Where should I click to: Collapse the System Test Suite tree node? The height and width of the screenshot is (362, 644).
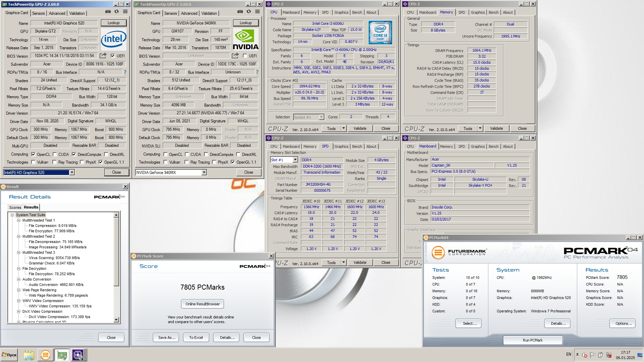coord(12,215)
